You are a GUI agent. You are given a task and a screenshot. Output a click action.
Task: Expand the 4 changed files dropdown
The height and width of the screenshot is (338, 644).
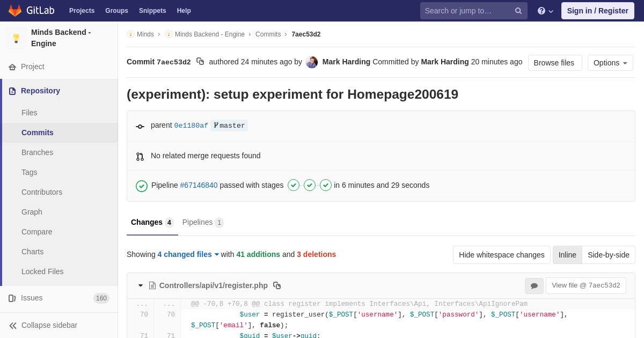coord(188,254)
